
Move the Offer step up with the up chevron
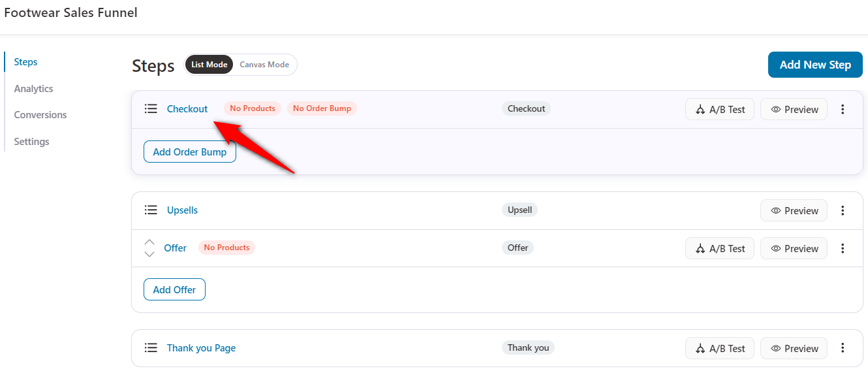[149, 242]
